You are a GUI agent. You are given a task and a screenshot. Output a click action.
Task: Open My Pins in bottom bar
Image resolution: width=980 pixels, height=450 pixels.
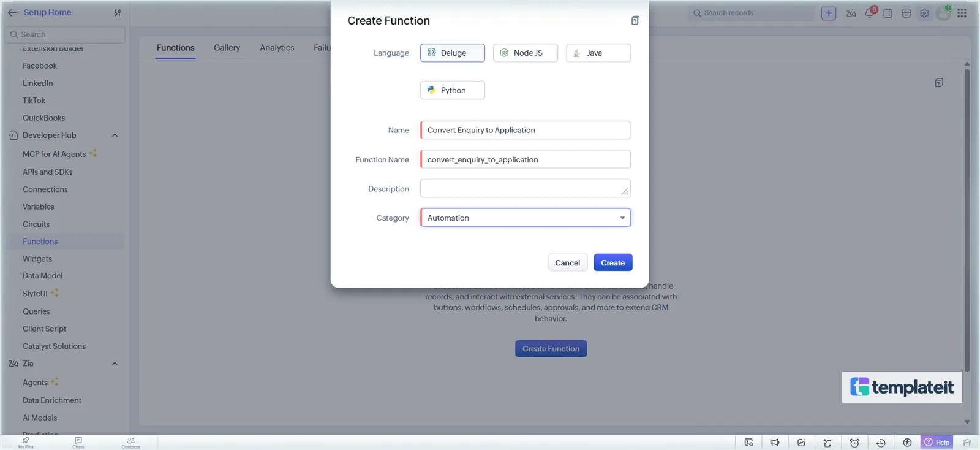tap(26, 443)
